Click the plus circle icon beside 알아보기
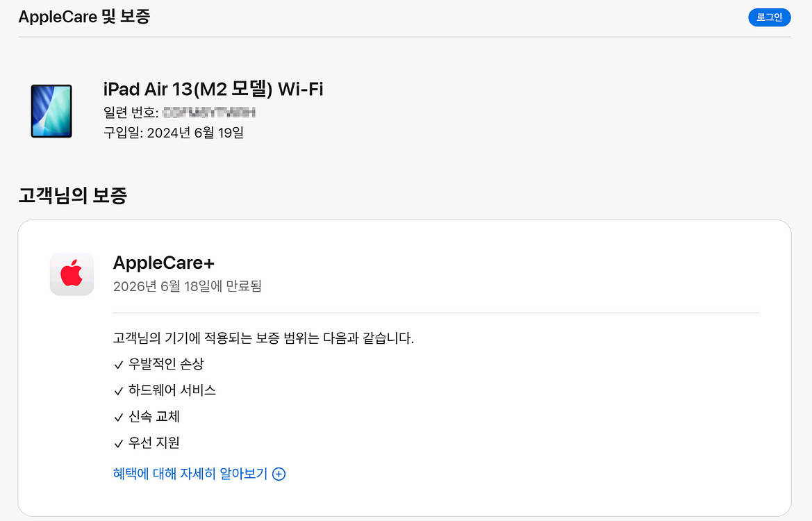 [279, 474]
